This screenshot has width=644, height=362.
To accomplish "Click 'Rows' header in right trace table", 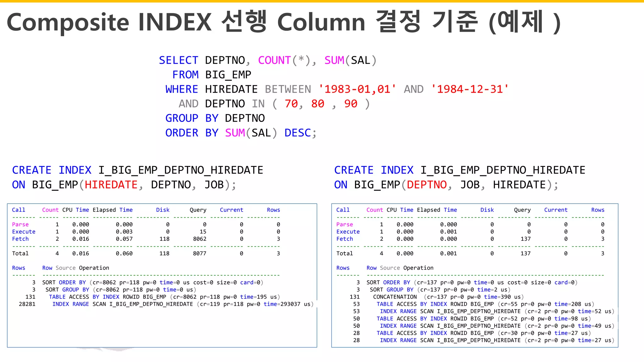I will point(598,210).
